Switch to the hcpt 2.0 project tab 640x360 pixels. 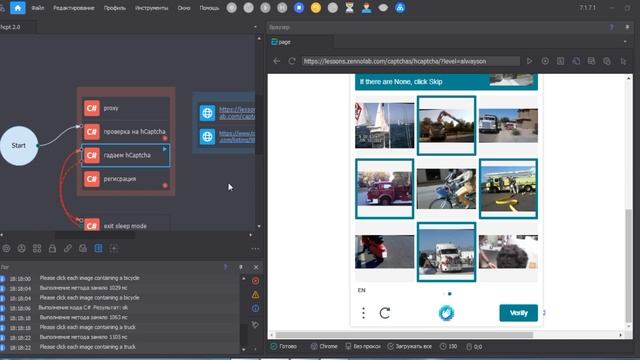[11, 27]
